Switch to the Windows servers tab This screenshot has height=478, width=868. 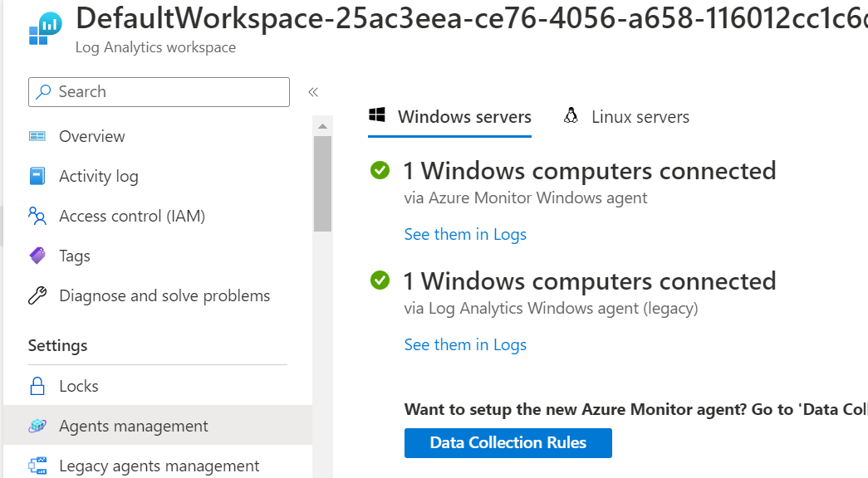pos(449,117)
